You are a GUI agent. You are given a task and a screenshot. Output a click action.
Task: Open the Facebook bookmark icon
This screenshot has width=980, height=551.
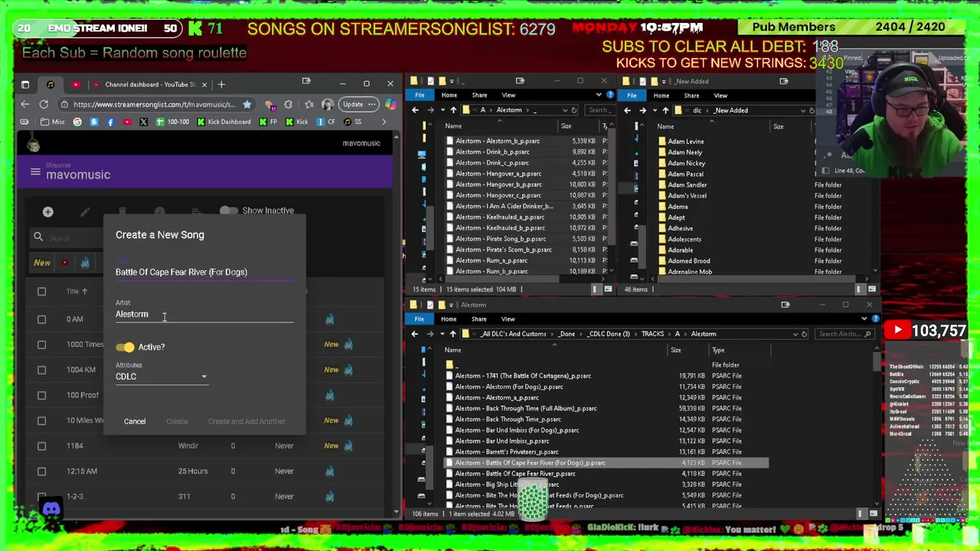click(110, 122)
